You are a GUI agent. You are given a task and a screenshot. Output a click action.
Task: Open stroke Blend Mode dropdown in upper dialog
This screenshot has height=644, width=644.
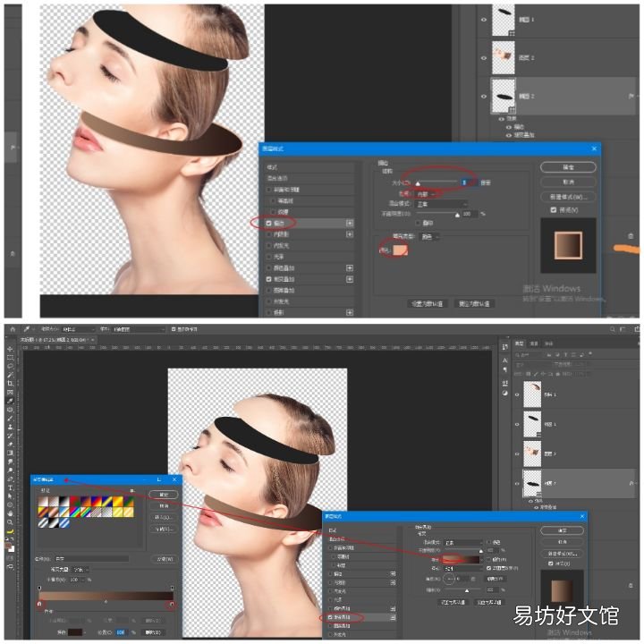(x=441, y=204)
